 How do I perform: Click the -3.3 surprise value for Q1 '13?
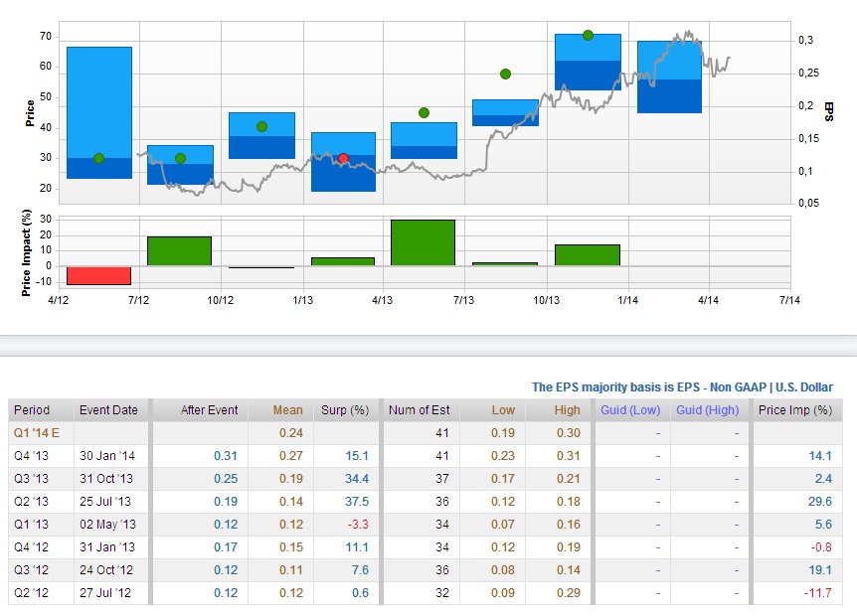358,525
